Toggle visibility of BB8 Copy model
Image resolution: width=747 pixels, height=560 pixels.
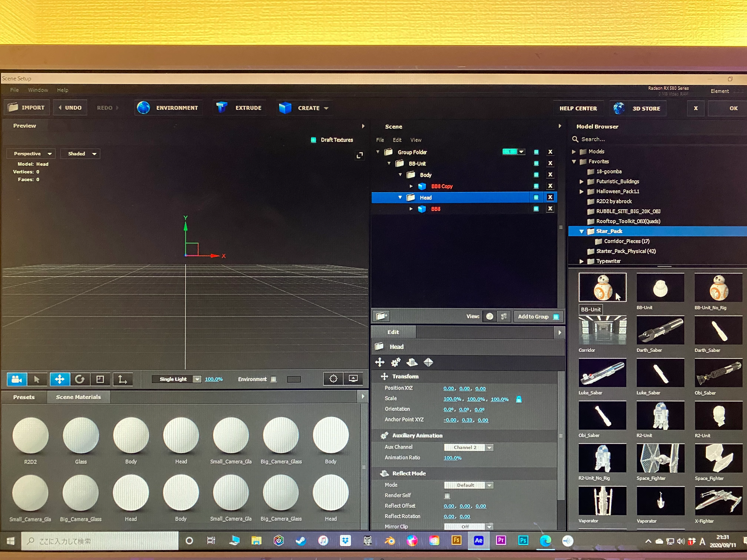[536, 186]
